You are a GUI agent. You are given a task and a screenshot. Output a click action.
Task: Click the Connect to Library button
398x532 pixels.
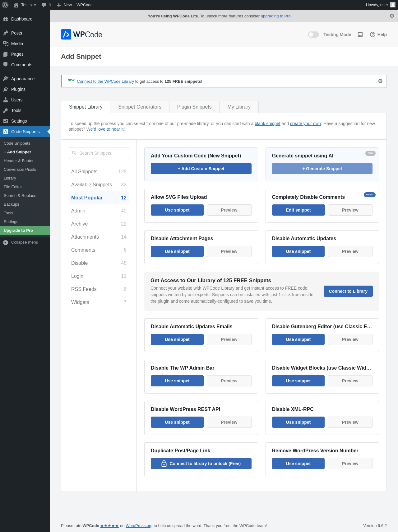348,291
